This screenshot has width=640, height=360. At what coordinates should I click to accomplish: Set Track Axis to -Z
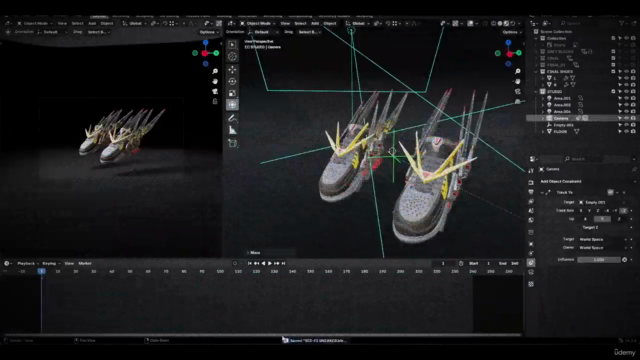tap(623, 211)
